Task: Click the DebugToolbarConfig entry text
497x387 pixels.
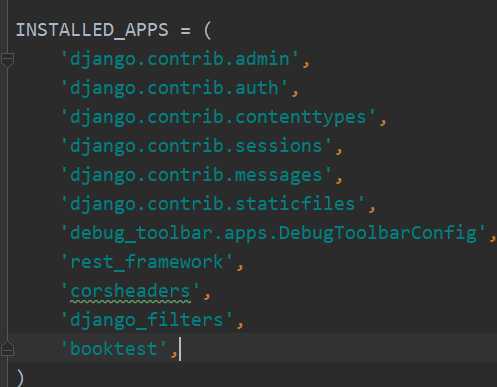Action: pos(274,233)
